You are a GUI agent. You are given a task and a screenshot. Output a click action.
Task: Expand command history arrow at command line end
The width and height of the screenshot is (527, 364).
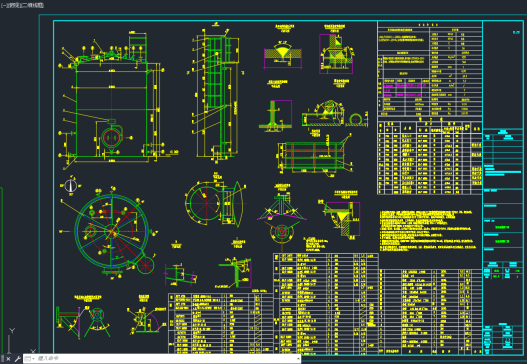(x=298, y=359)
